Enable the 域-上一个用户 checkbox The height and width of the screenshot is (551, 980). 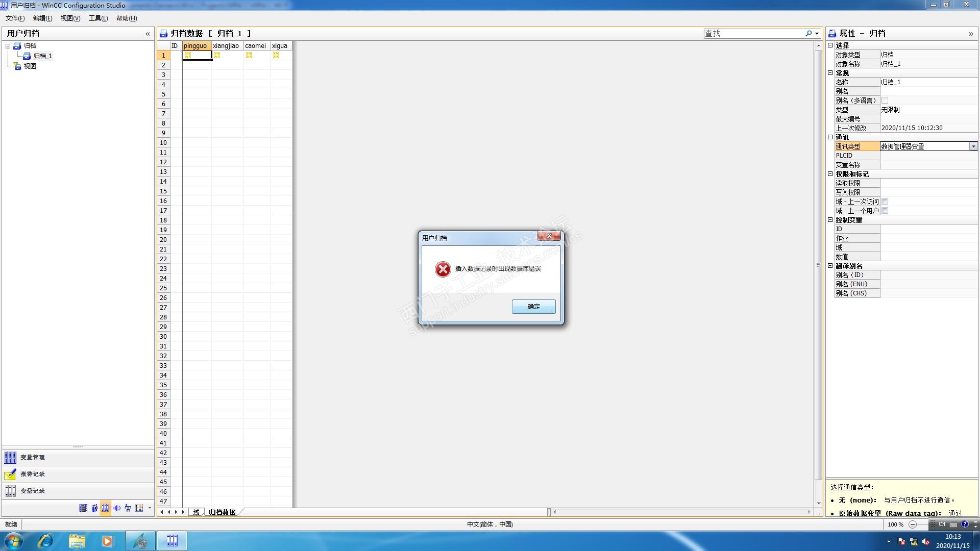pyautogui.click(x=885, y=211)
